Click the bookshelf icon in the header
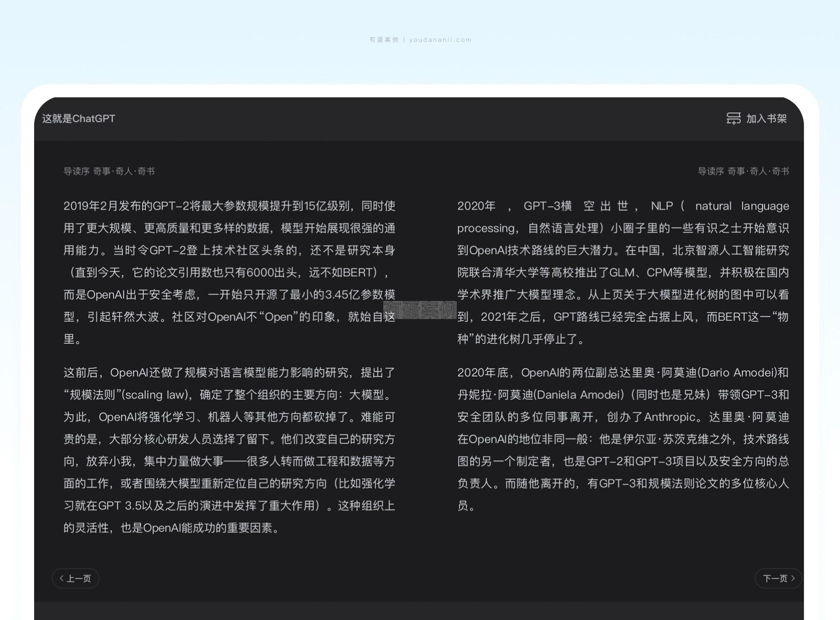Image resolution: width=840 pixels, height=620 pixels. coord(733,118)
